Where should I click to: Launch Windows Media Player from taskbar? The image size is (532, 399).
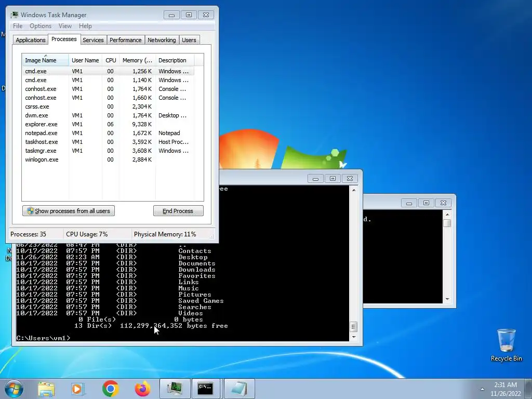click(x=78, y=389)
